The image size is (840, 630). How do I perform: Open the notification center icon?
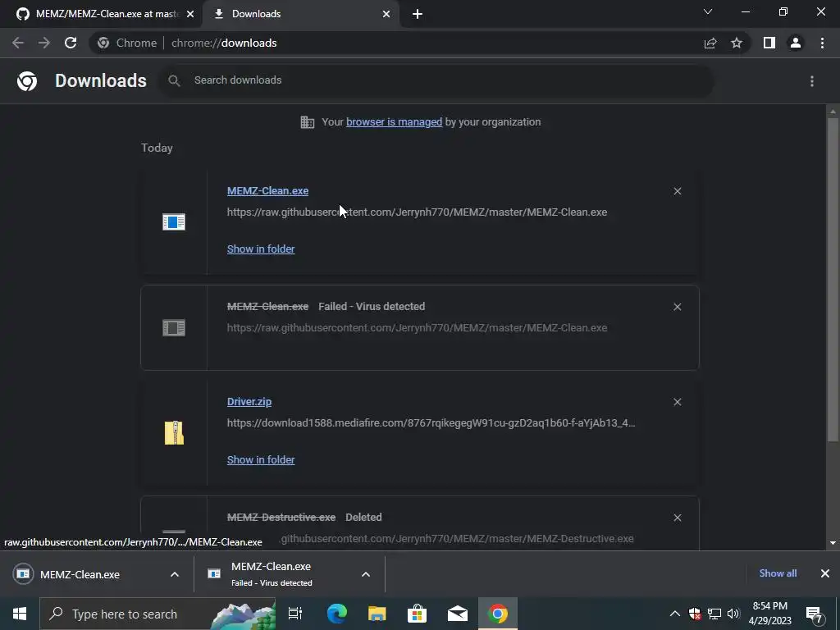(x=814, y=614)
